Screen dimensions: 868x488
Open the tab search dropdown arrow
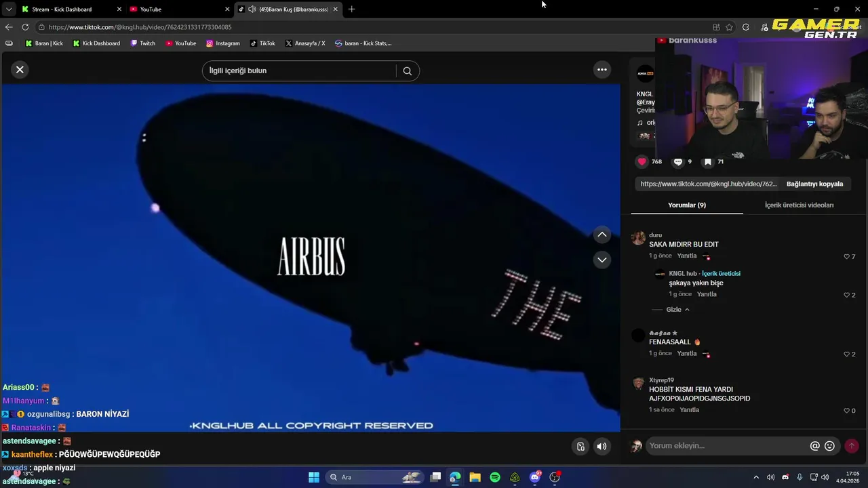tap(8, 9)
